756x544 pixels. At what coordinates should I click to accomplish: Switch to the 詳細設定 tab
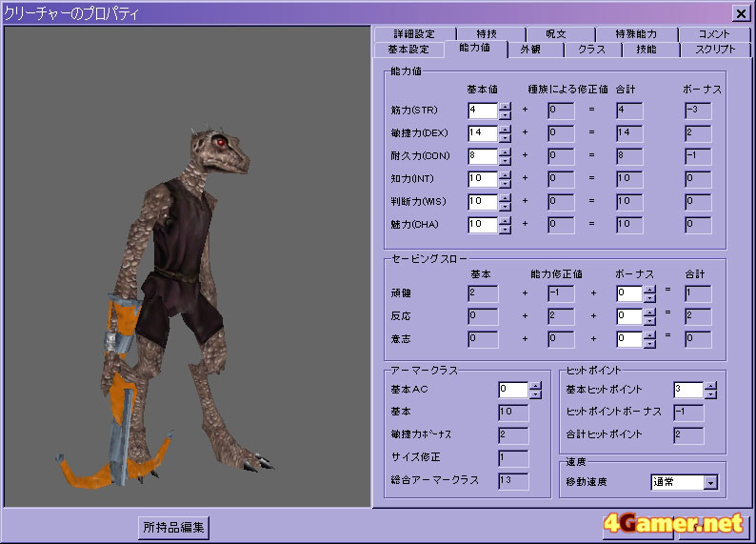(414, 34)
